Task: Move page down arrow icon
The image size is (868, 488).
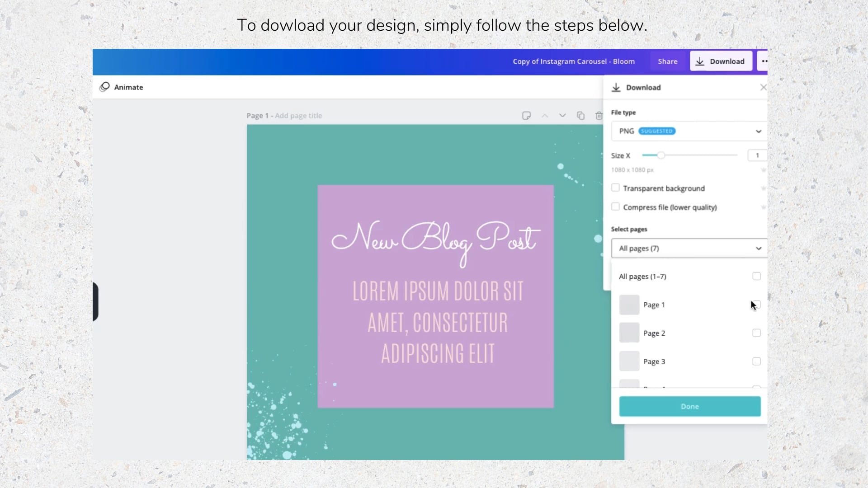Action: [x=562, y=116]
